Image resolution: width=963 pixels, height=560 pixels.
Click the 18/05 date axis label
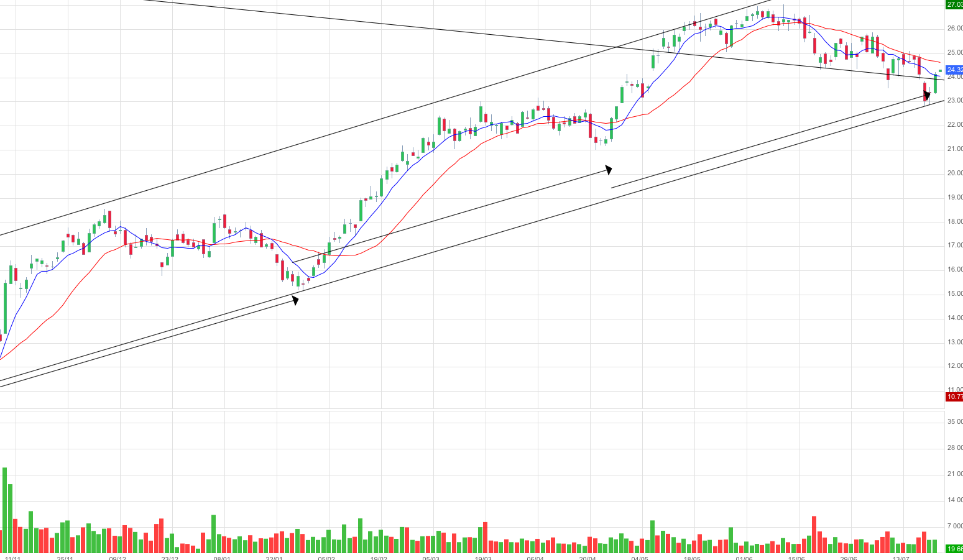[692, 558]
